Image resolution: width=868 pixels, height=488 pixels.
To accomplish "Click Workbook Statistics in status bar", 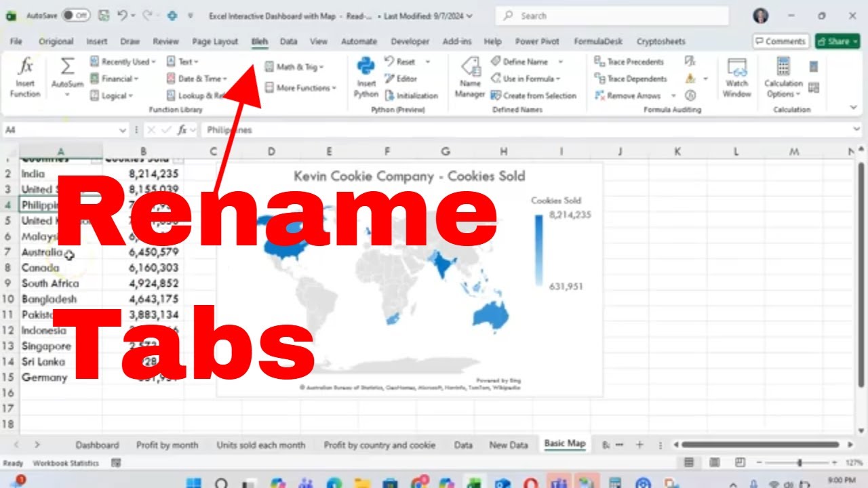I will coord(66,463).
